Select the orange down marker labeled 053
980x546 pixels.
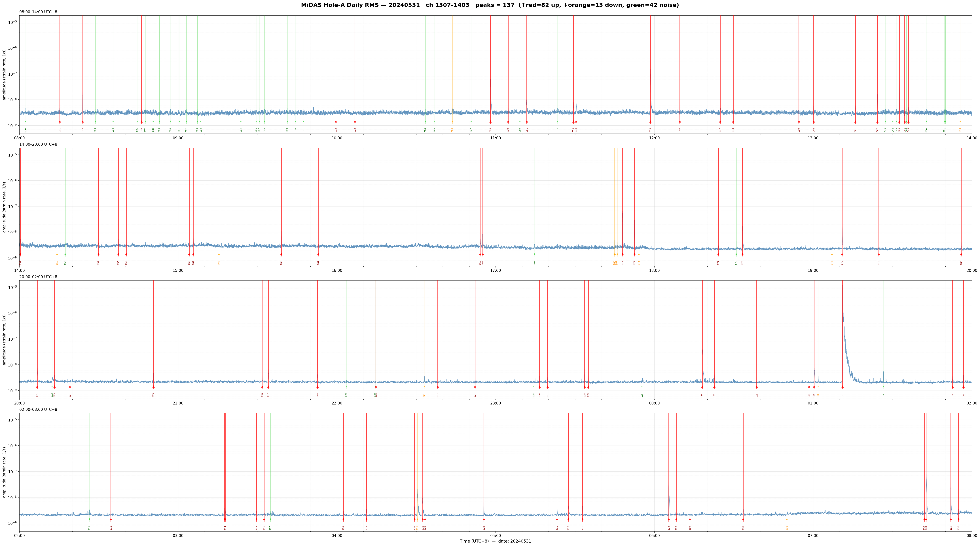[960, 122]
